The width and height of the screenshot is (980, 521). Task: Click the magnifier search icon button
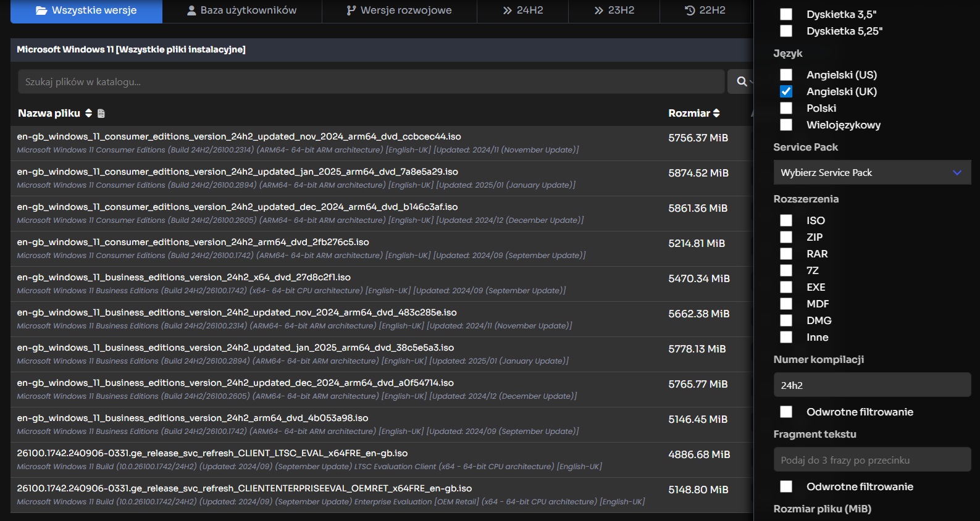click(741, 81)
